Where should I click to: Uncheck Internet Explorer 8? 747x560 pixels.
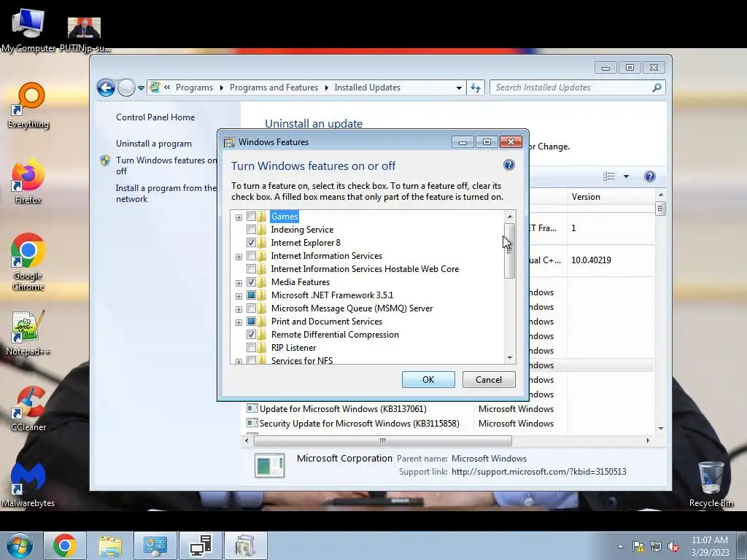251,243
